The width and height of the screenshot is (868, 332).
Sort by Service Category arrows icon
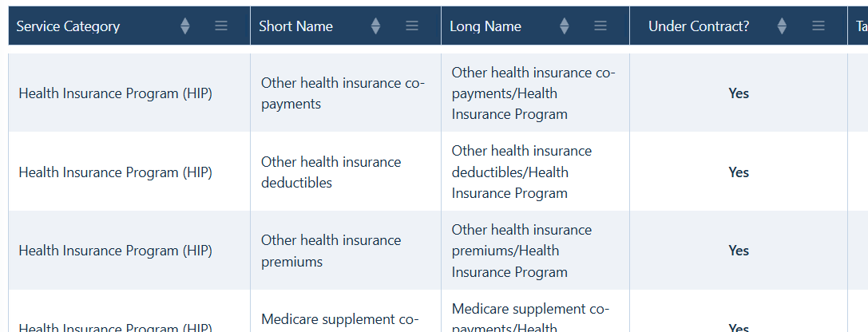coord(185,26)
